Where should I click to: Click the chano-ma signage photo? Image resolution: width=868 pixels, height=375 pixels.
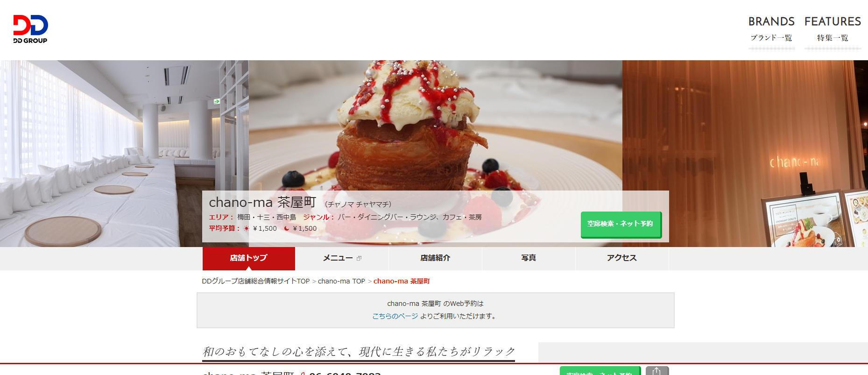point(745,154)
